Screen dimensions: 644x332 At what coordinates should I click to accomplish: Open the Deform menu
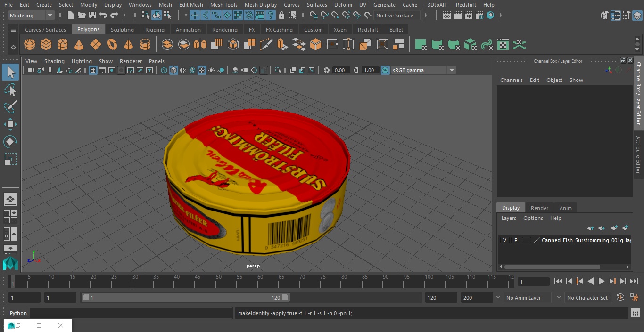(343, 5)
